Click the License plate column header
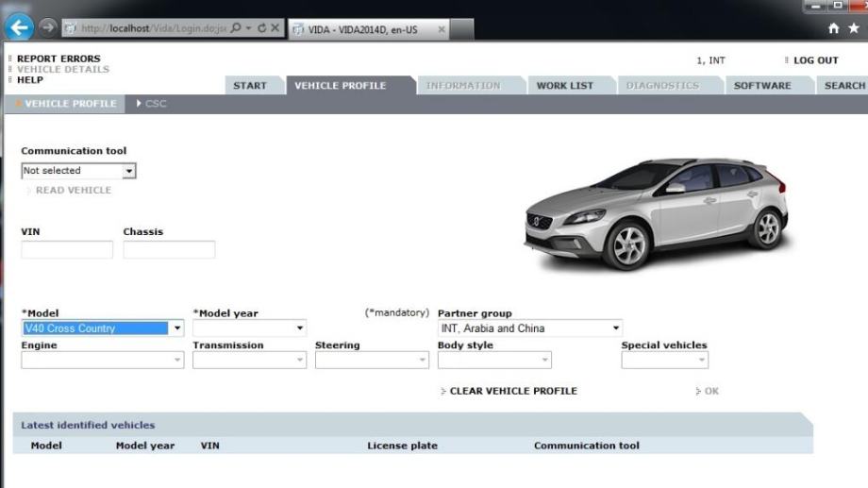Viewport: 868px width, 488px height. pos(403,446)
